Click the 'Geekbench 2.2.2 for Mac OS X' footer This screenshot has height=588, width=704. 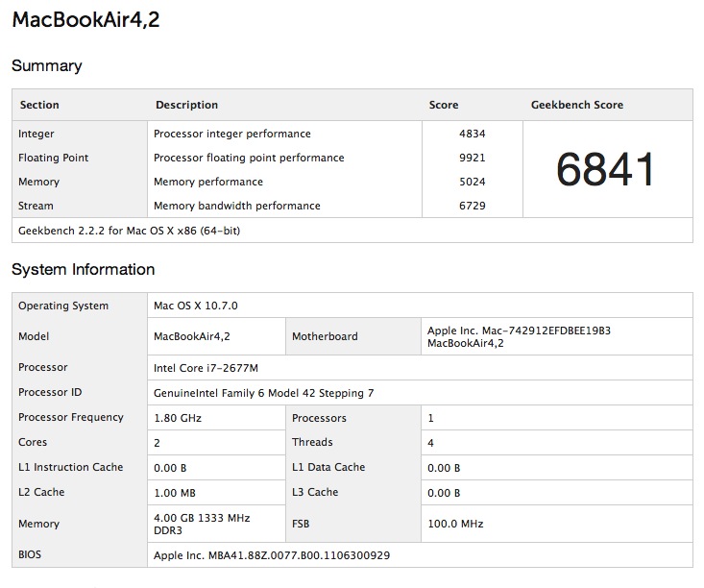tap(130, 231)
